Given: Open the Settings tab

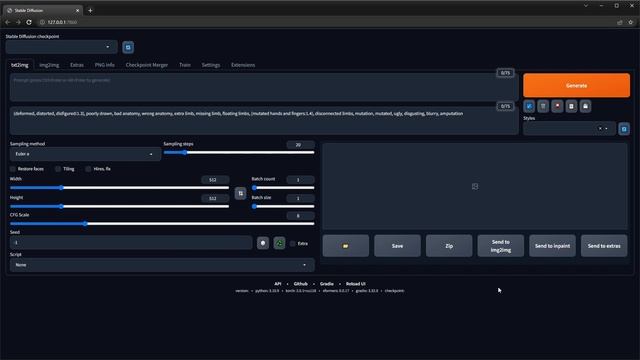Looking at the screenshot, I should [211, 65].
